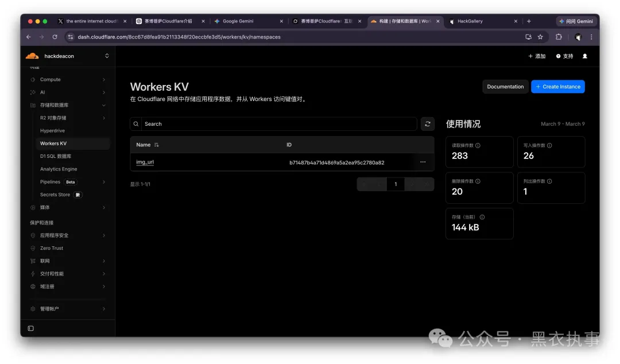Click the 域注册 globe icon
This screenshot has width=620, height=364.
click(33, 286)
